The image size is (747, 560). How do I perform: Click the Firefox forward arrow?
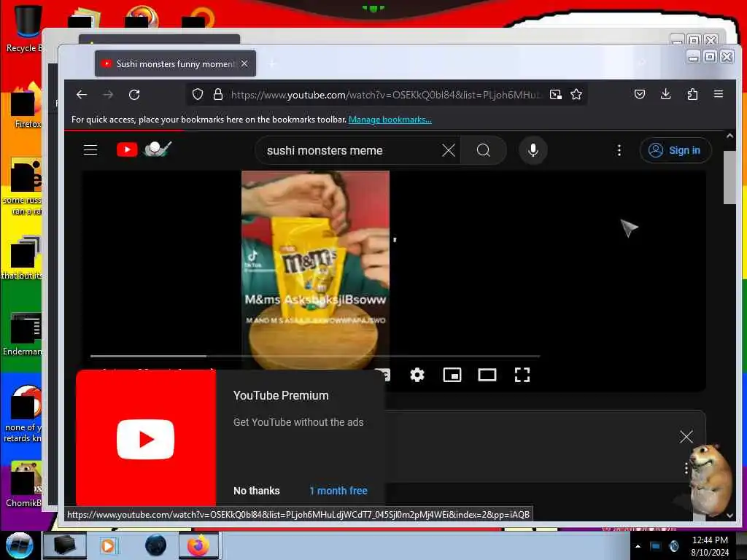pos(108,95)
